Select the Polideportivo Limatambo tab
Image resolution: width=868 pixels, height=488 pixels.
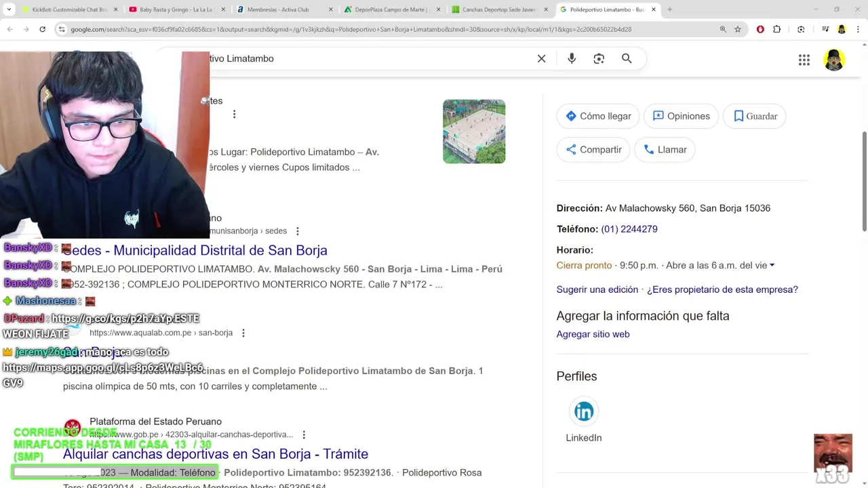[x=607, y=9]
